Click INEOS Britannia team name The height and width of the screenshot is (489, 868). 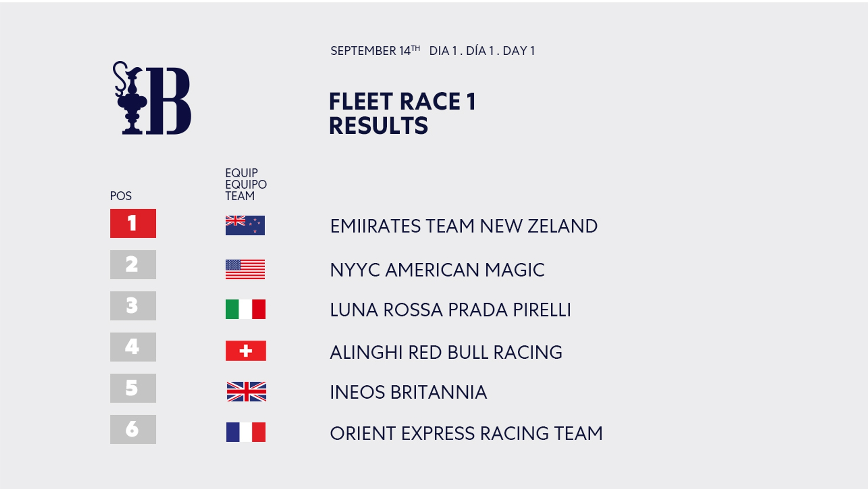tap(408, 392)
